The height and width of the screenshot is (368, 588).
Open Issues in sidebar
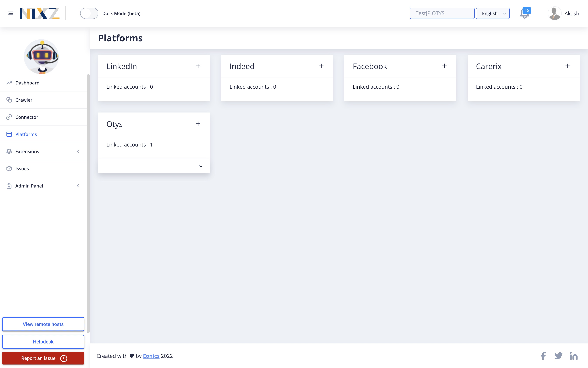44,169
